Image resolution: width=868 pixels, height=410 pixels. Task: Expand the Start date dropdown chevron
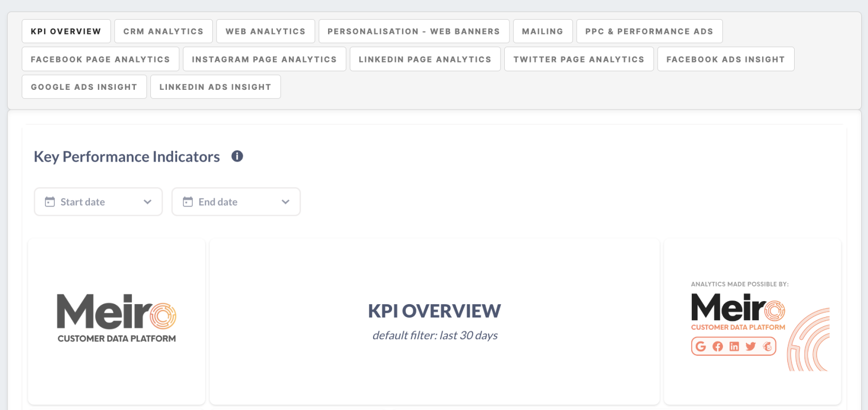pos(148,202)
